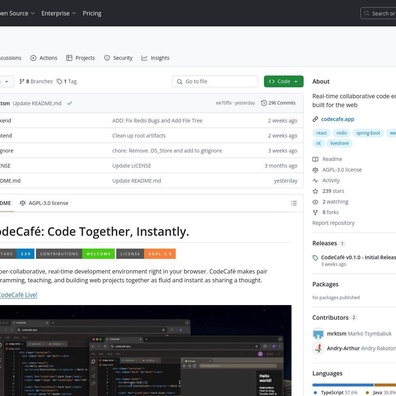The image size is (396, 396).
Task: View the 2 watching link
Action: tap(335, 202)
